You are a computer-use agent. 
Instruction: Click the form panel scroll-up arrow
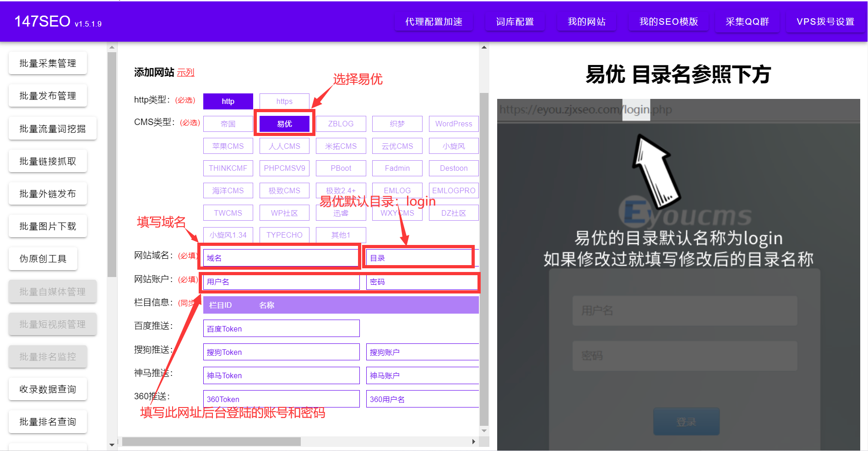pos(484,47)
